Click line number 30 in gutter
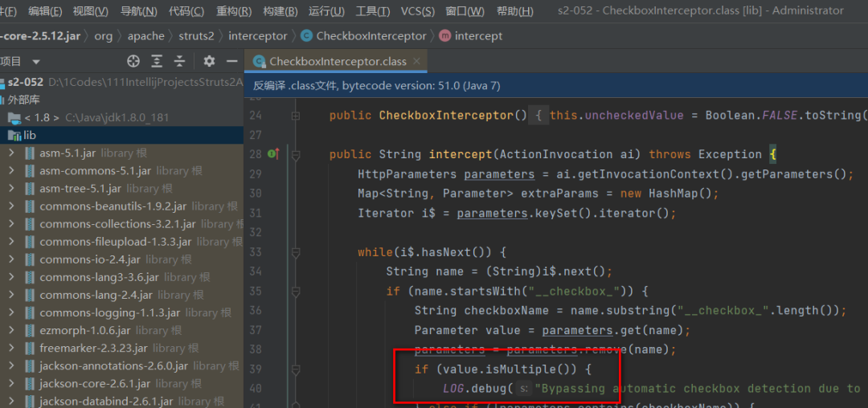Viewport: 868px width, 408px height. tap(256, 194)
